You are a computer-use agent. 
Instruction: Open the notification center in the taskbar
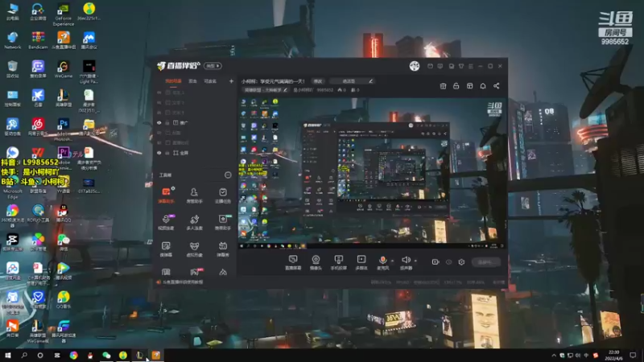pyautogui.click(x=633, y=355)
